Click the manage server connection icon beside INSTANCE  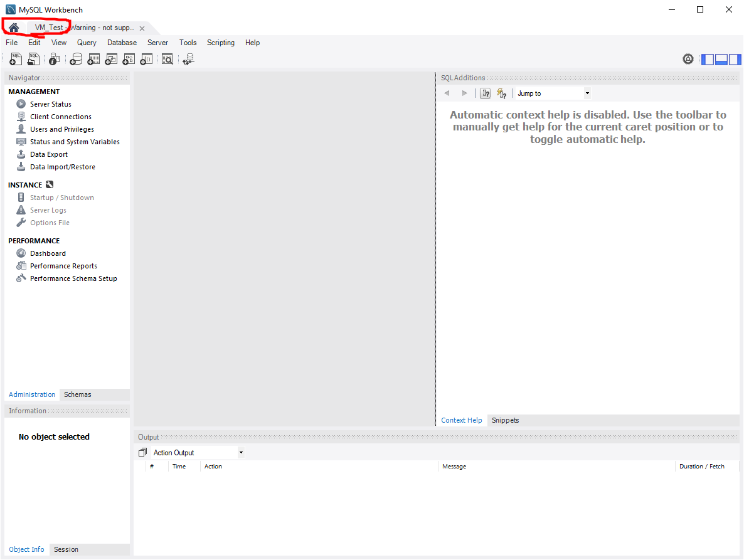pyautogui.click(x=50, y=184)
